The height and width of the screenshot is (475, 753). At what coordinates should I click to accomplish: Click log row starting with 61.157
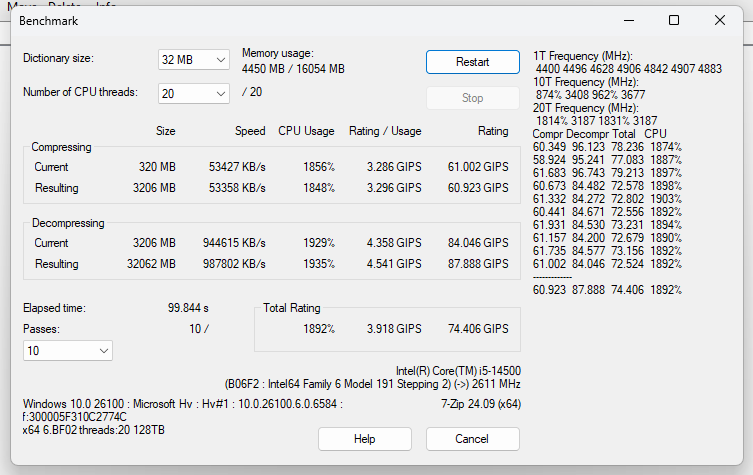(607, 237)
